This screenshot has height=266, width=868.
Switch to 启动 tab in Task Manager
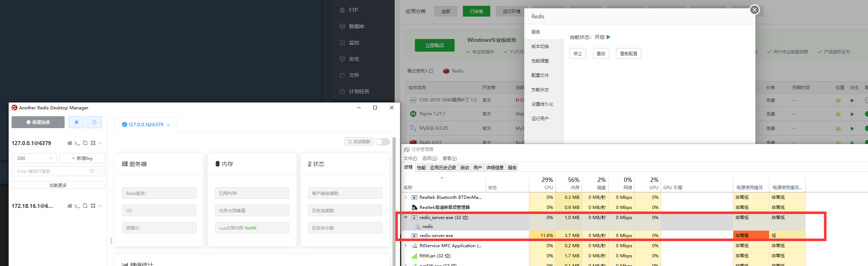pos(465,167)
